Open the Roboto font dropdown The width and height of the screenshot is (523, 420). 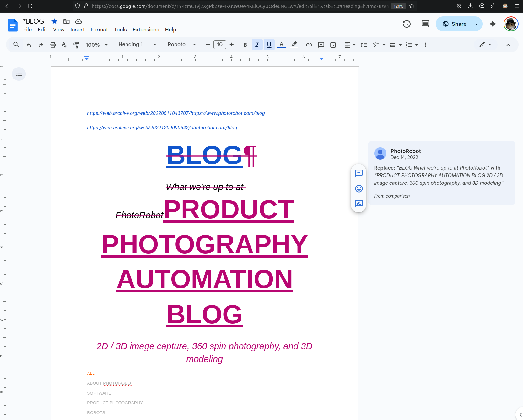182,45
